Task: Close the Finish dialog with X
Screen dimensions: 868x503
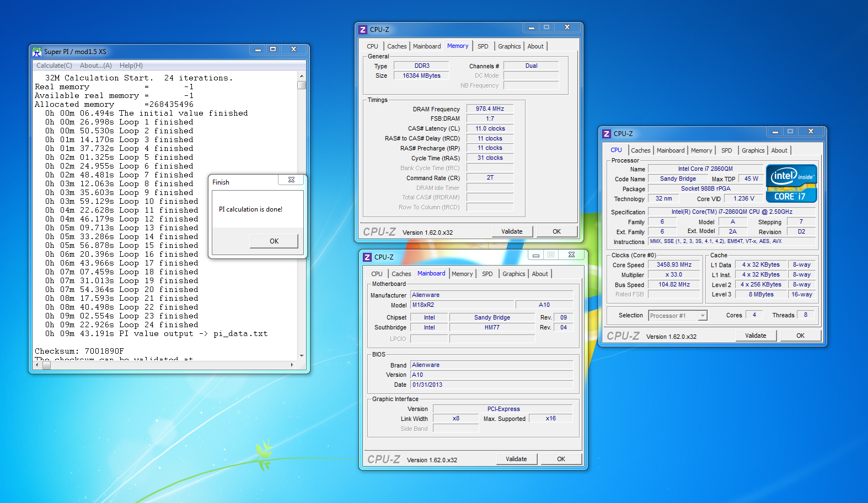Action: [x=291, y=180]
